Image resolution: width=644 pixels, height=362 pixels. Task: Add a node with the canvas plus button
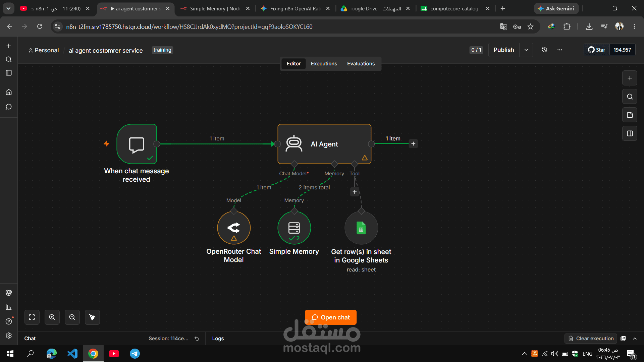click(x=630, y=78)
